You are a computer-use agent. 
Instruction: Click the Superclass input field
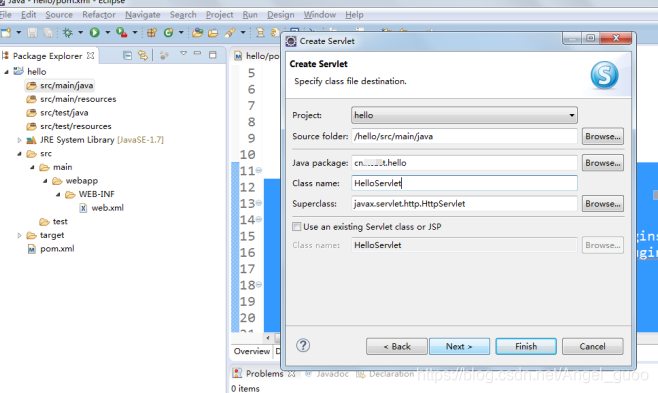pos(464,204)
